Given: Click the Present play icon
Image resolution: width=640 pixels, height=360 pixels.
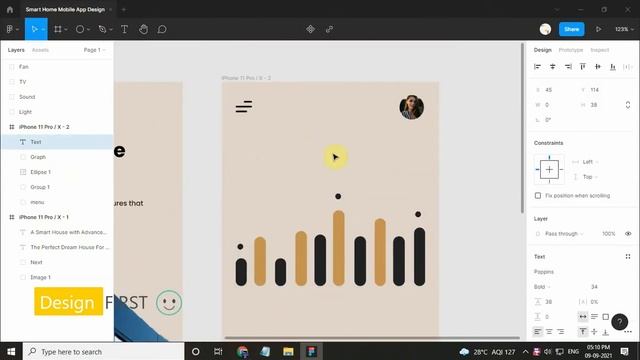Looking at the screenshot, I should [598, 29].
